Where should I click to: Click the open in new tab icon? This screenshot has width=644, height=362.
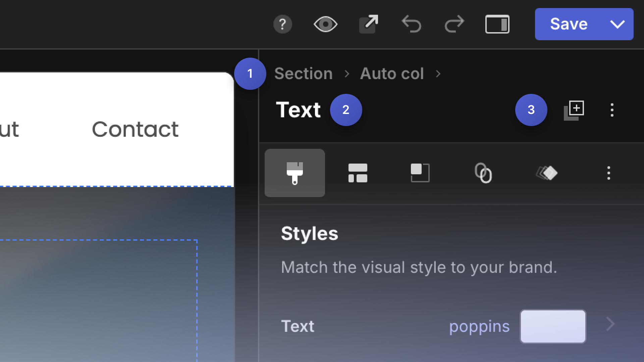[368, 24]
